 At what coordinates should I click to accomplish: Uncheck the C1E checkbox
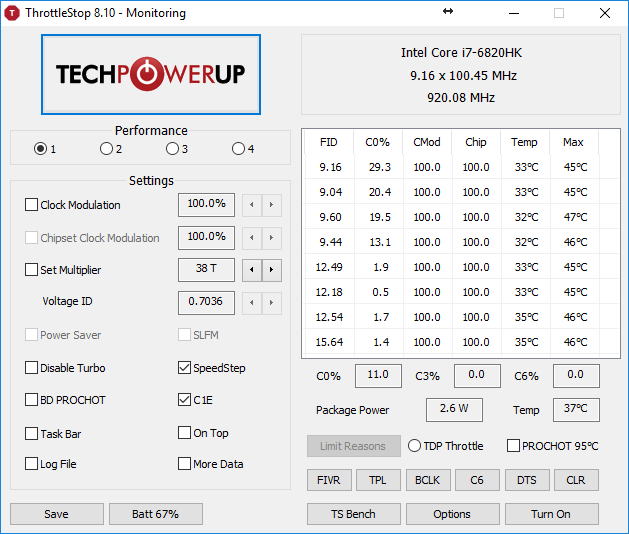click(x=185, y=400)
